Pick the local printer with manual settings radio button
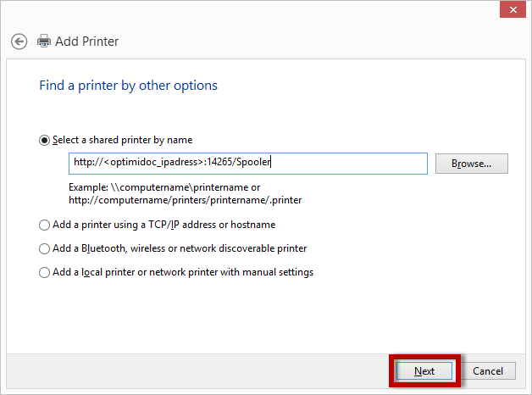The width and height of the screenshot is (532, 395). 45,272
